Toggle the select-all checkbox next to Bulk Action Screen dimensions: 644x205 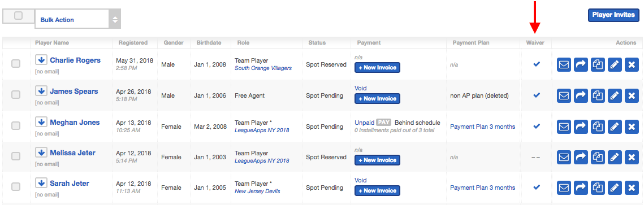click(19, 16)
